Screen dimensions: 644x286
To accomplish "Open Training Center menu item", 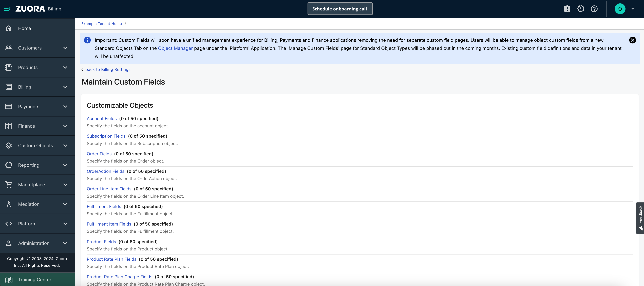I will pyautogui.click(x=37, y=279).
